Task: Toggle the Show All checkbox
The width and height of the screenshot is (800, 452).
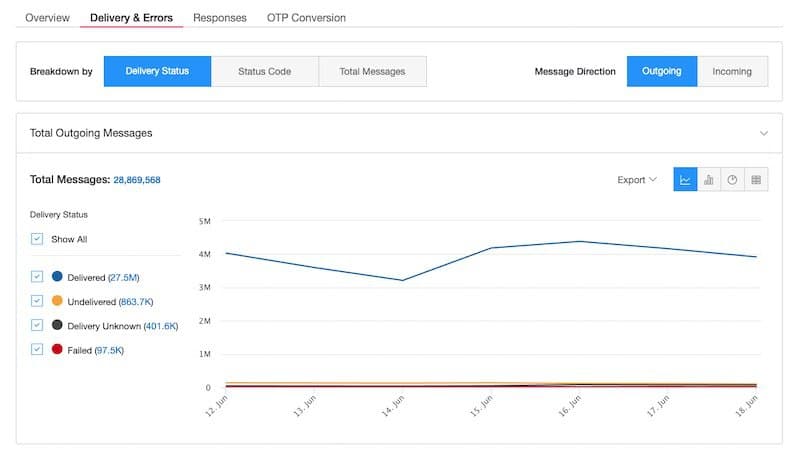Action: 37,239
